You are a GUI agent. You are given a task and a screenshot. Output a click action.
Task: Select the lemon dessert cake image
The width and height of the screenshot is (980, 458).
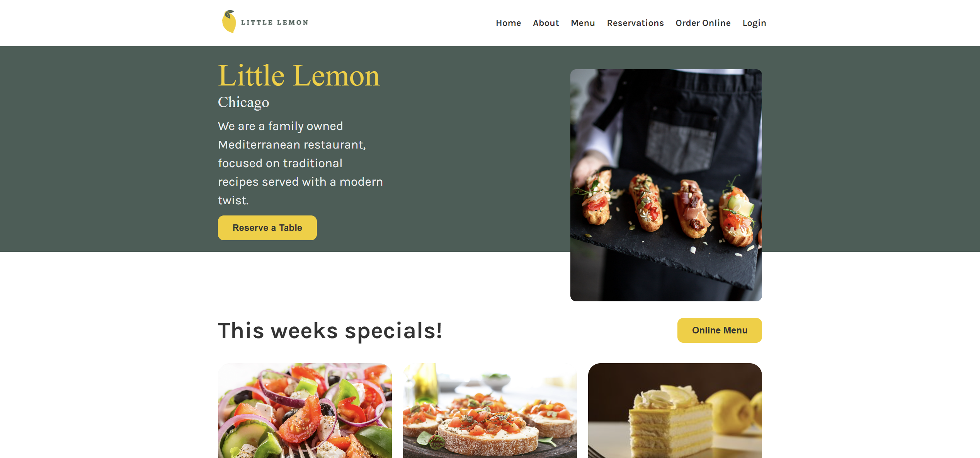pos(675,410)
